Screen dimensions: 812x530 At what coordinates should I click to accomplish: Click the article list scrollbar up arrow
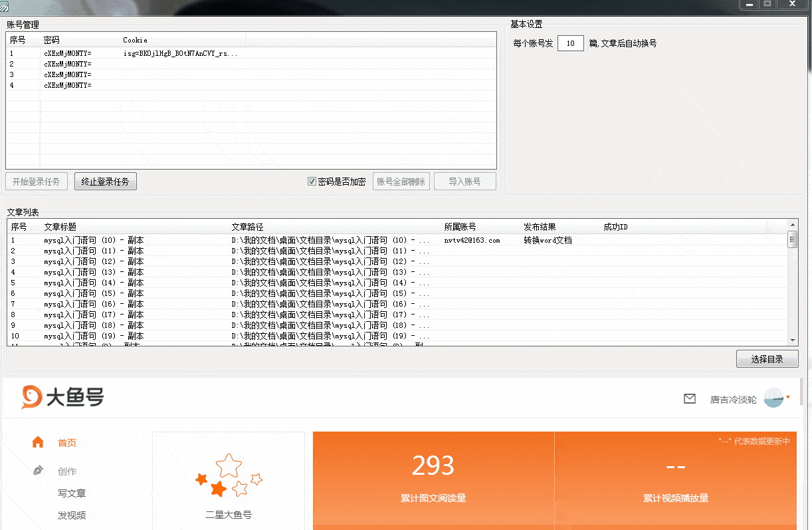[x=791, y=225]
